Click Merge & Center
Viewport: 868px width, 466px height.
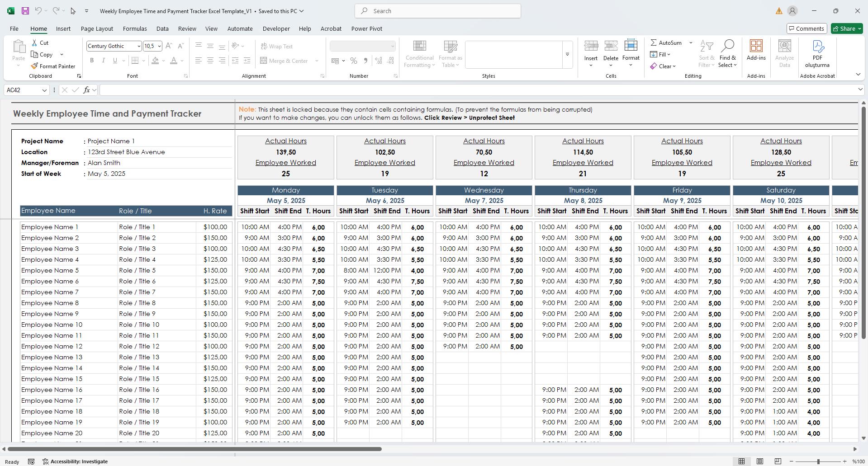[x=285, y=61]
